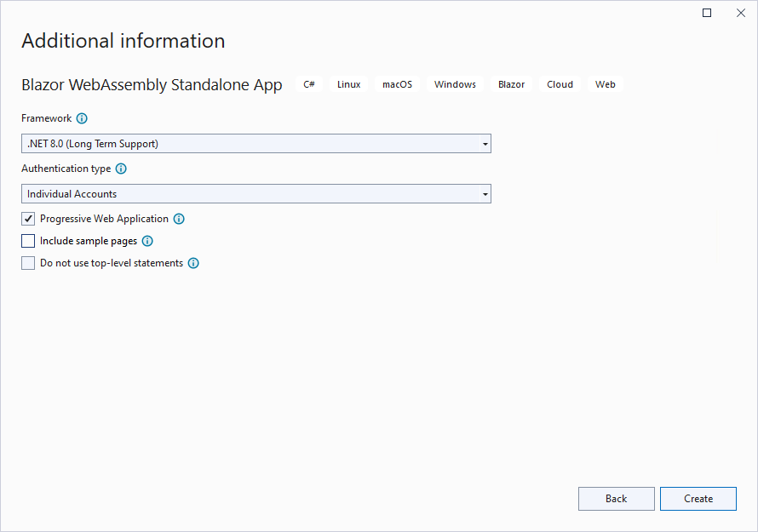The image size is (758, 532).
Task: Click the Blazor project type tag
Action: click(x=511, y=84)
